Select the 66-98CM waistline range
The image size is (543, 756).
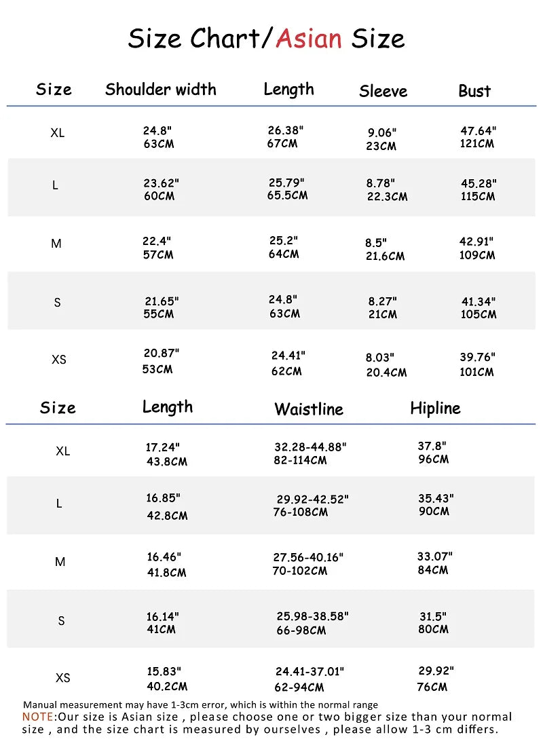301,630
